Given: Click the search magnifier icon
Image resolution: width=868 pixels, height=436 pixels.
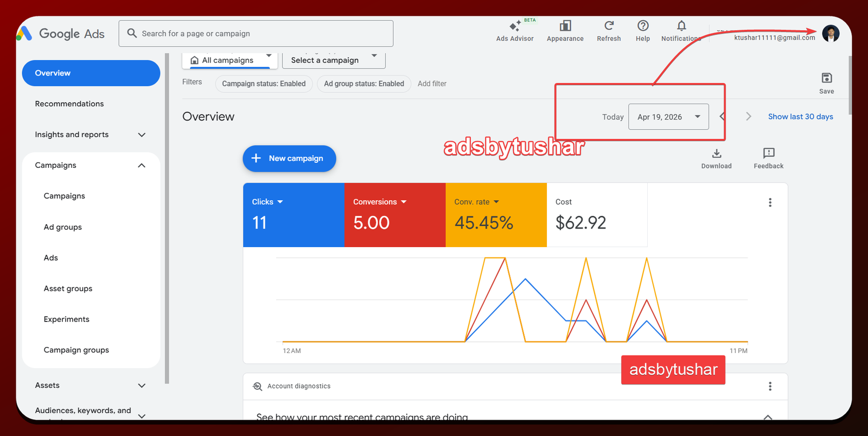Looking at the screenshot, I should coord(132,33).
